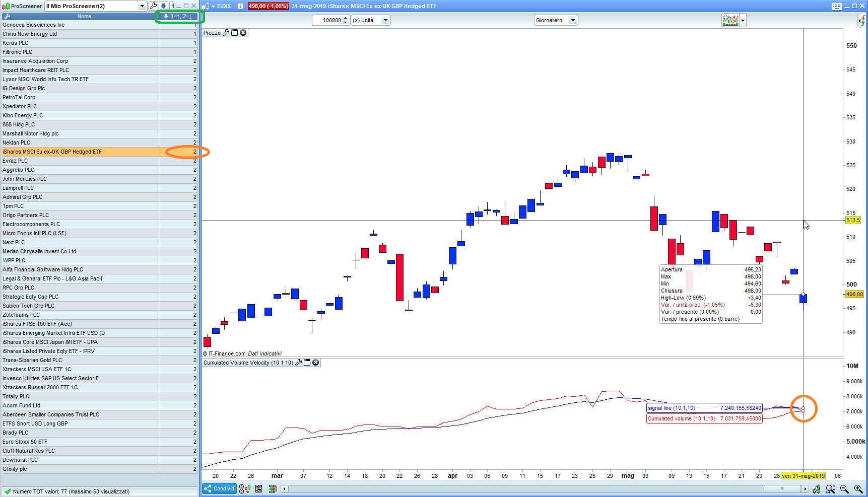Select Xpediator PLC row

99,106
